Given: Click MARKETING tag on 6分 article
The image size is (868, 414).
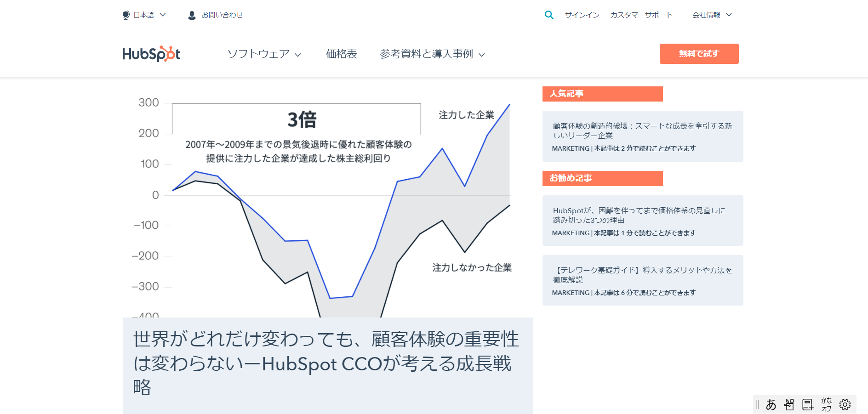Looking at the screenshot, I should point(571,293).
